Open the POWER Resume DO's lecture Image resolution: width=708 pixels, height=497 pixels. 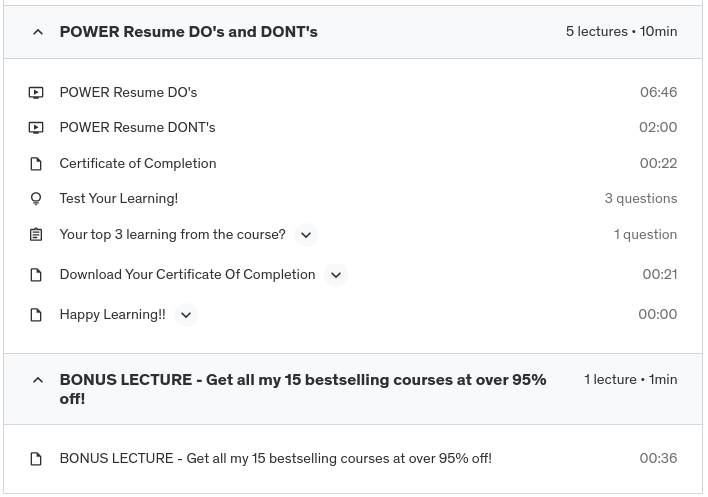(128, 93)
